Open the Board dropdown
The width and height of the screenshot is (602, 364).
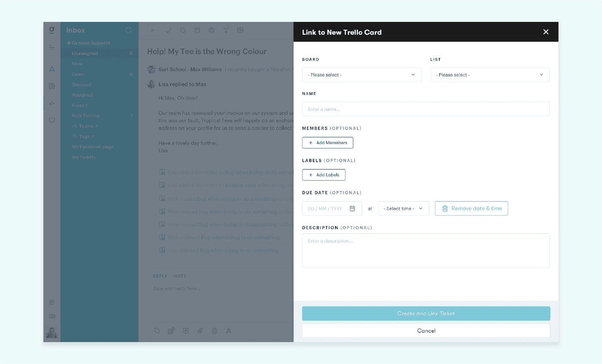tap(361, 74)
